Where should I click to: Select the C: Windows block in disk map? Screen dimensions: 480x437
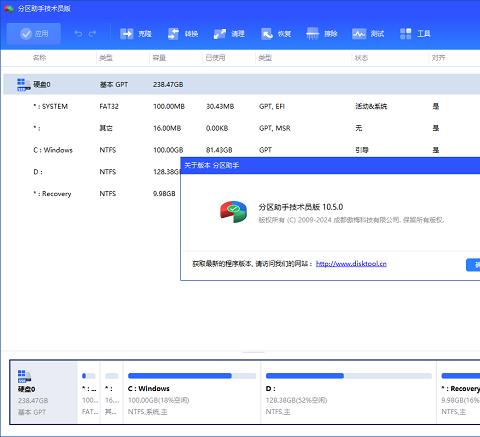(192, 392)
